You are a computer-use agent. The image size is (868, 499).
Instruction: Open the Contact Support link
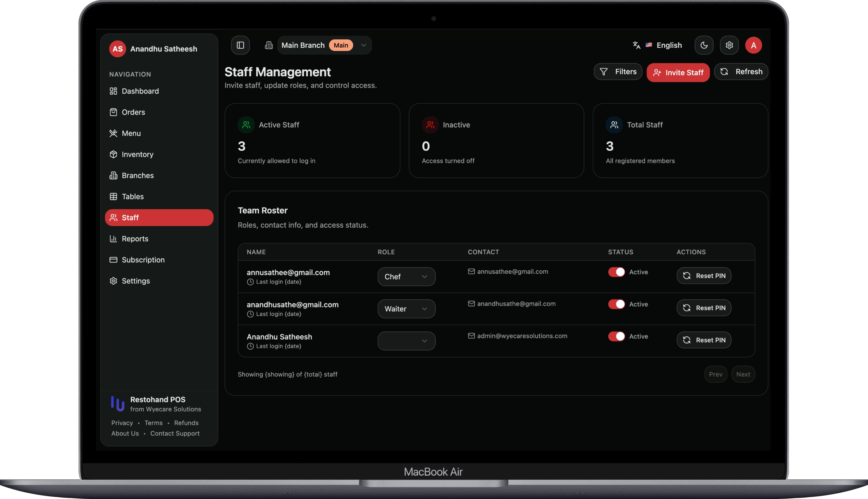tap(175, 433)
